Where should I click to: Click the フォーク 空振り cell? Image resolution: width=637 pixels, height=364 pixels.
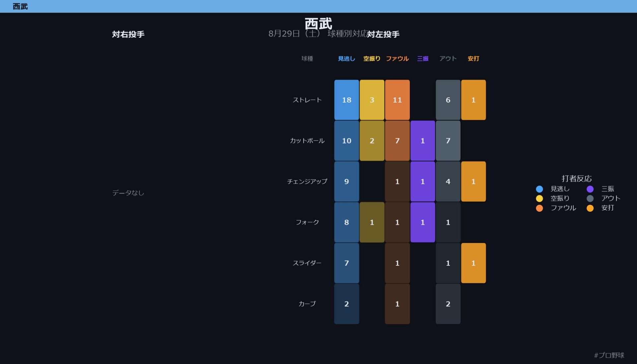(x=372, y=222)
